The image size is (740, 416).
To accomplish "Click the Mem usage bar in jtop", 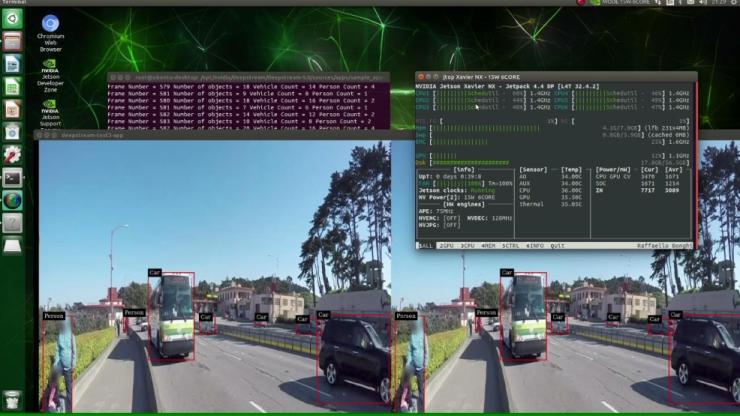I will [552, 128].
